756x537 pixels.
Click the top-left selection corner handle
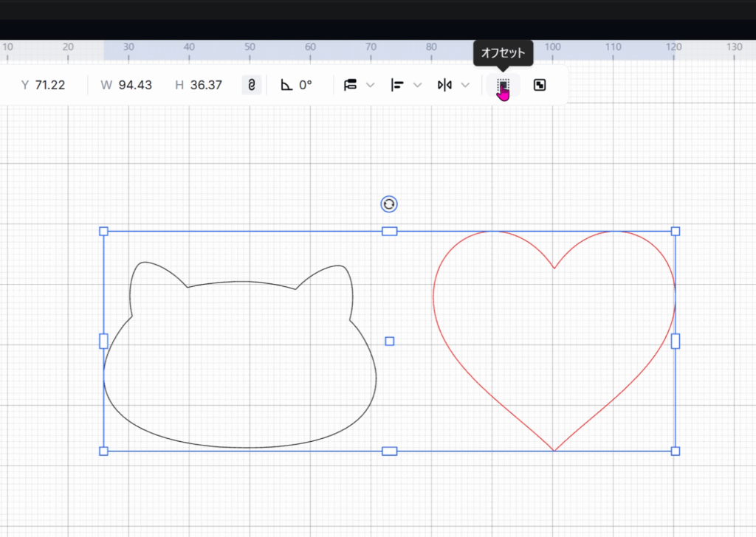pyautogui.click(x=103, y=232)
